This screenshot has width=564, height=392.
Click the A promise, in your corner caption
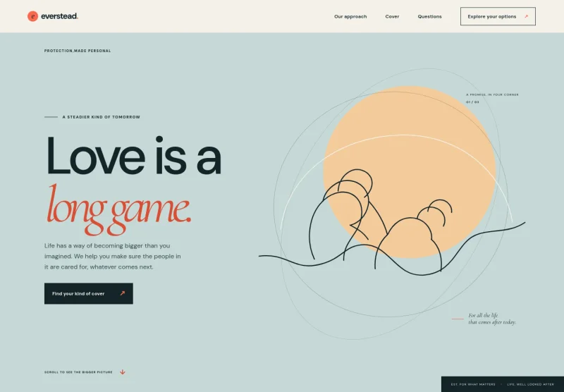pos(492,94)
